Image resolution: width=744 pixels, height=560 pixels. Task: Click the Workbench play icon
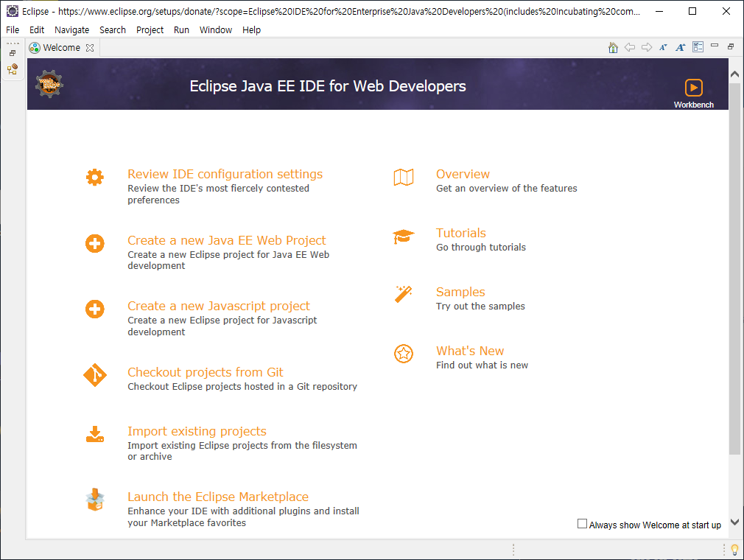click(693, 88)
